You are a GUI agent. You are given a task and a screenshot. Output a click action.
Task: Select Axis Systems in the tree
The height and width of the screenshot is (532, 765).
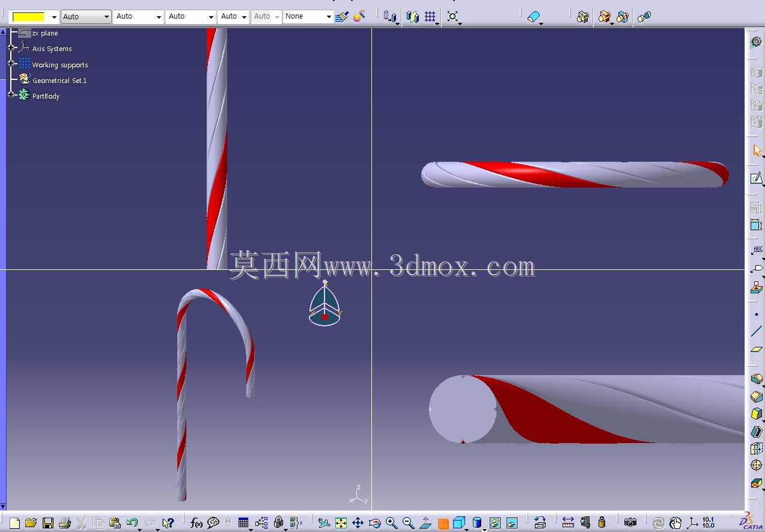tap(52, 49)
